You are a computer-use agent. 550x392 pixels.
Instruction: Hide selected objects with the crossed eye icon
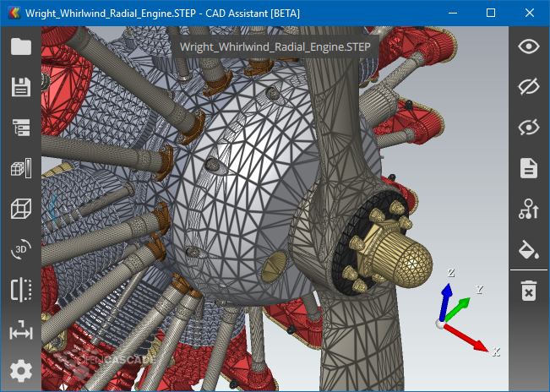(x=529, y=87)
